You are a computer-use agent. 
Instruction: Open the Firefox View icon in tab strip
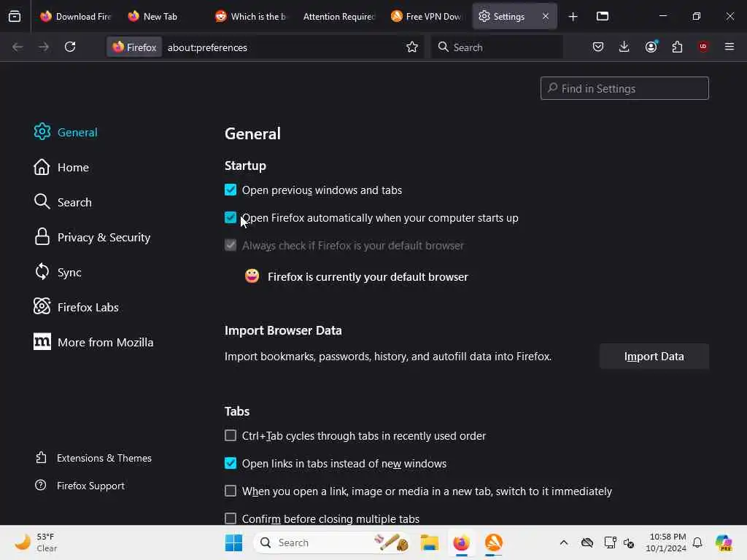15,16
